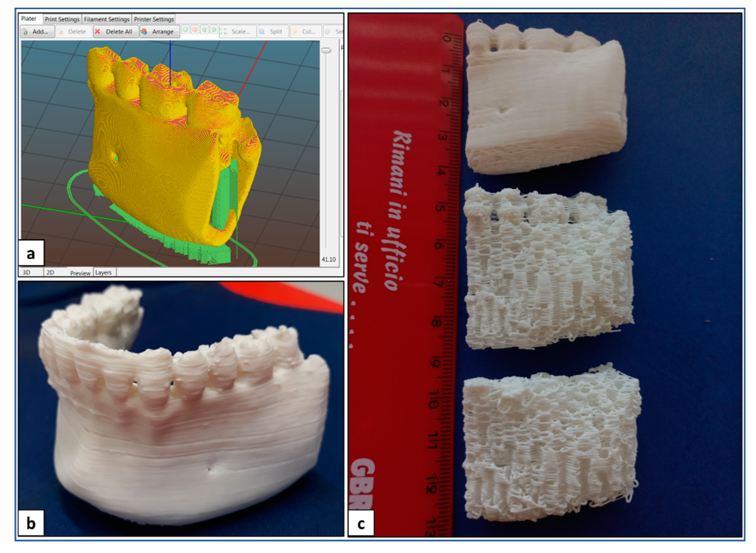The image size is (756, 553).
Task: Click the Scale toolbar button
Action: (x=237, y=32)
